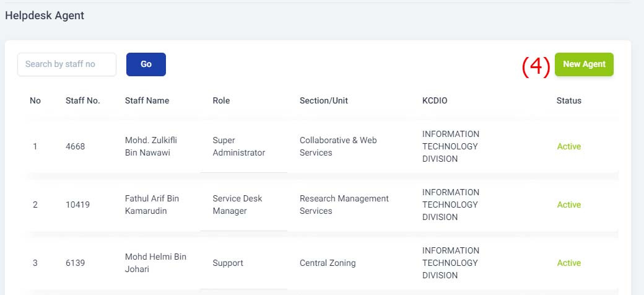Click the Super Administrator role cell
644x295 pixels.
pos(238,146)
